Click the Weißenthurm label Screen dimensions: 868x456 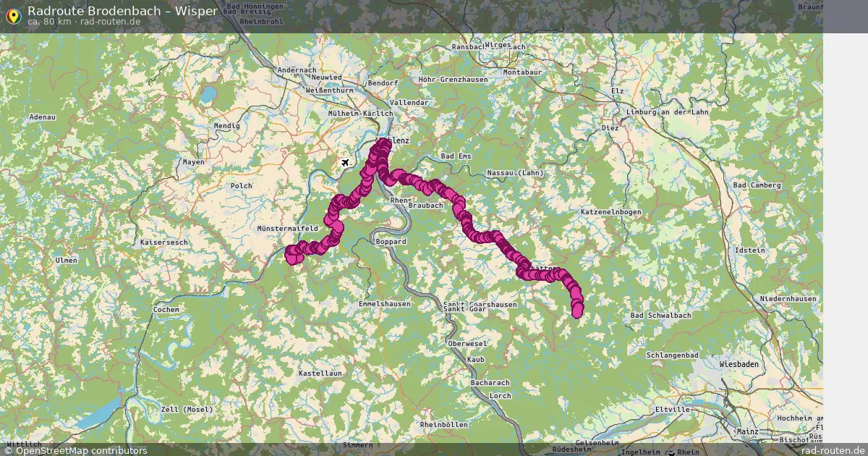click(x=330, y=90)
